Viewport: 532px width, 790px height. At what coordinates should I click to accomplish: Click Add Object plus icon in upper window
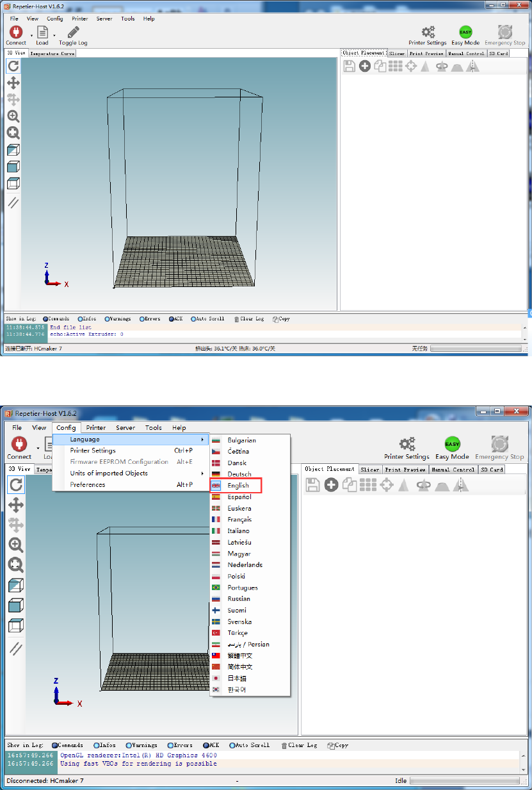(365, 66)
